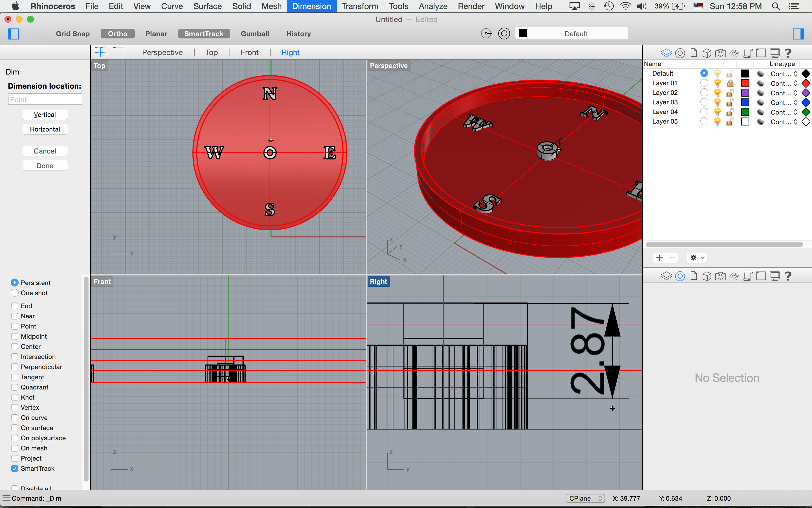Toggle Ortho mode button
The height and width of the screenshot is (508, 812).
(118, 34)
